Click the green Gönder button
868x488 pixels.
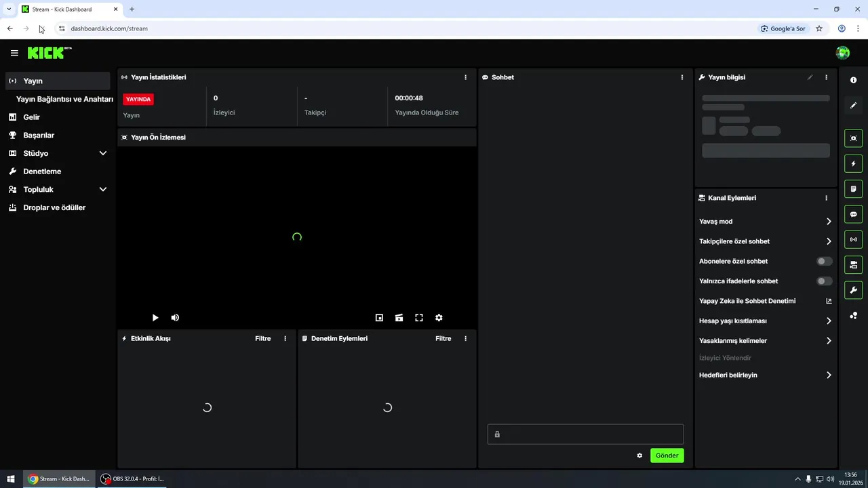tap(667, 455)
